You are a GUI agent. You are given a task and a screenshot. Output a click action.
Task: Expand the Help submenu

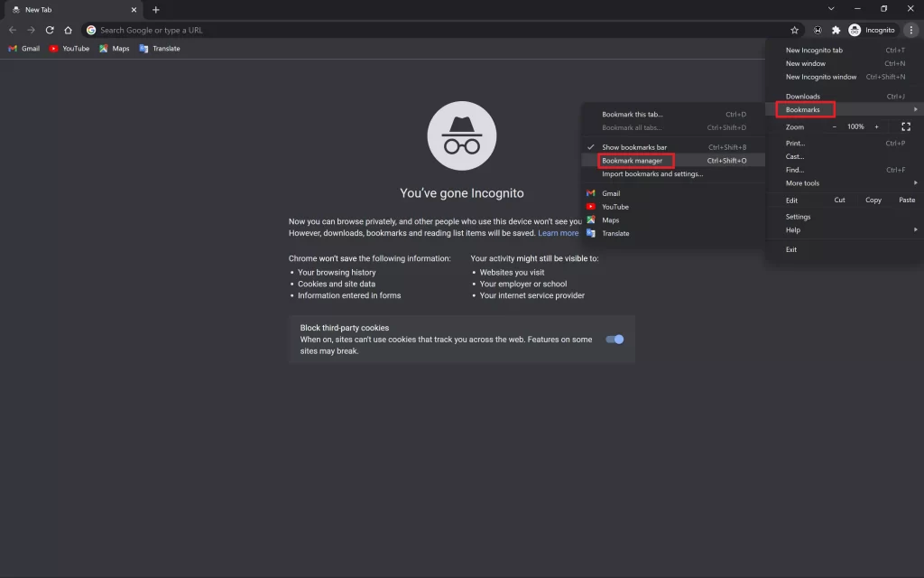(845, 230)
